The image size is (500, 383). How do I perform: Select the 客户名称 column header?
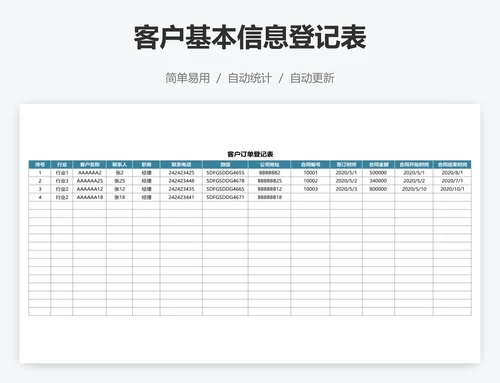[89, 164]
